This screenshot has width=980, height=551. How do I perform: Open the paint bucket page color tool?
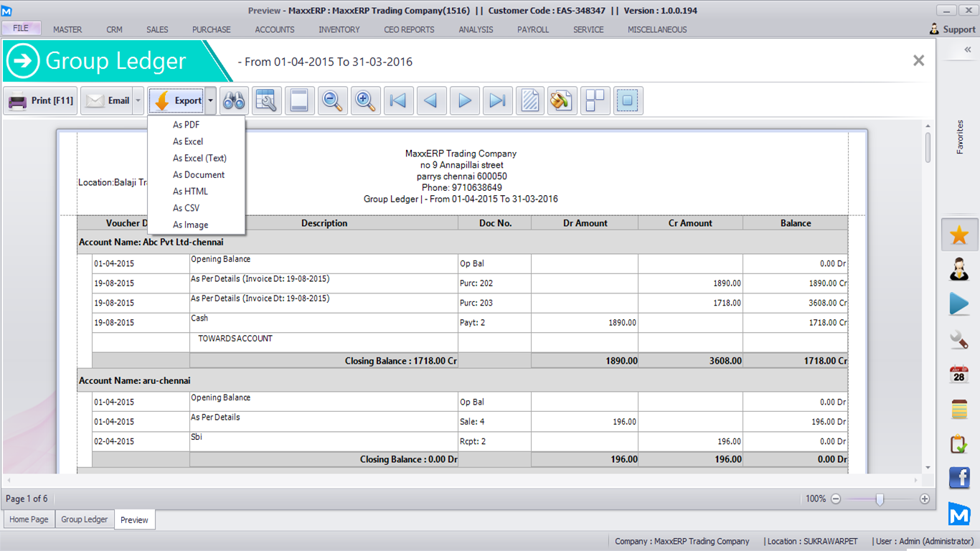(562, 101)
